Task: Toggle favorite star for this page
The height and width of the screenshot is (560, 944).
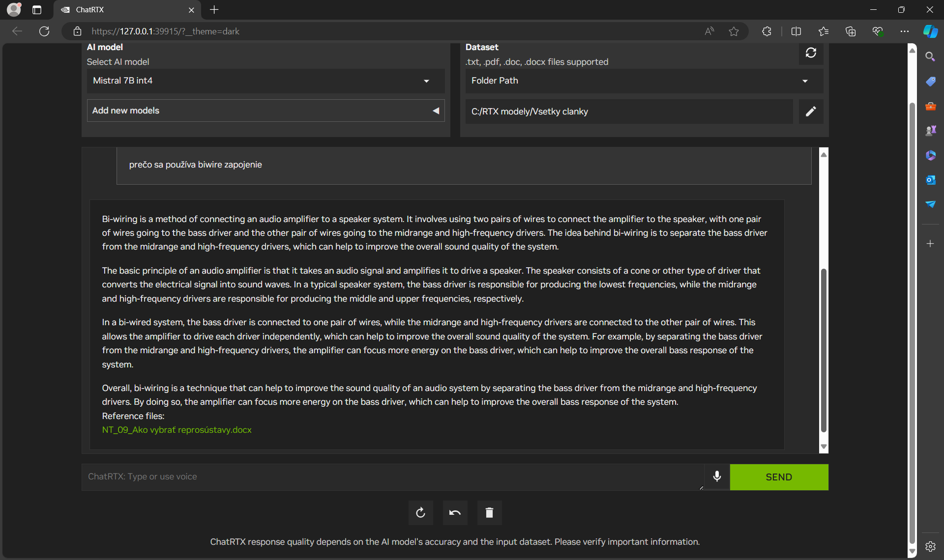Action: click(x=734, y=31)
